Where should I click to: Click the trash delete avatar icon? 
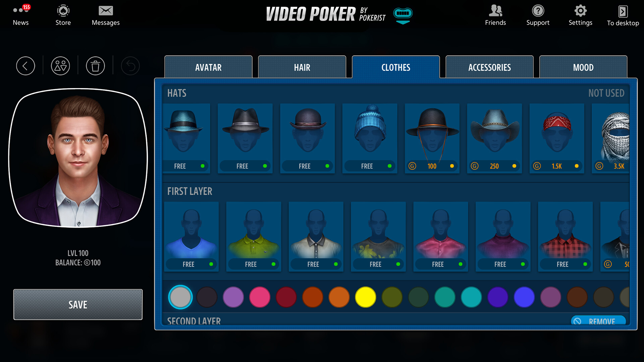click(95, 66)
